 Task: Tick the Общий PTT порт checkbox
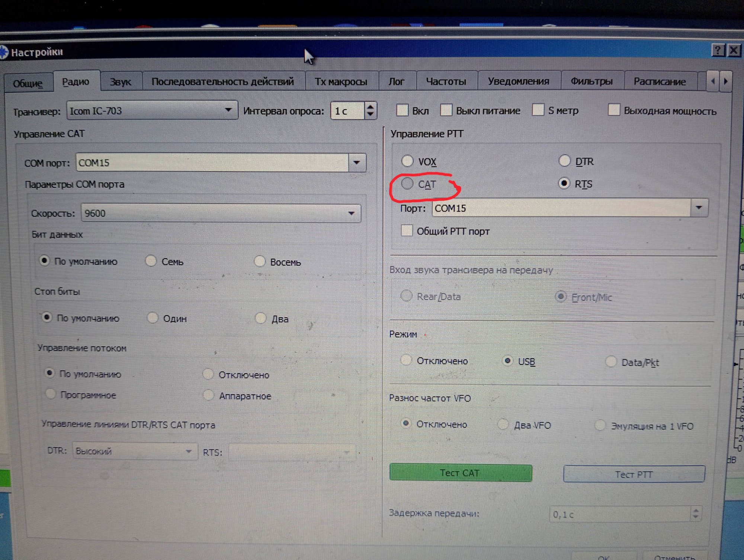point(407,231)
